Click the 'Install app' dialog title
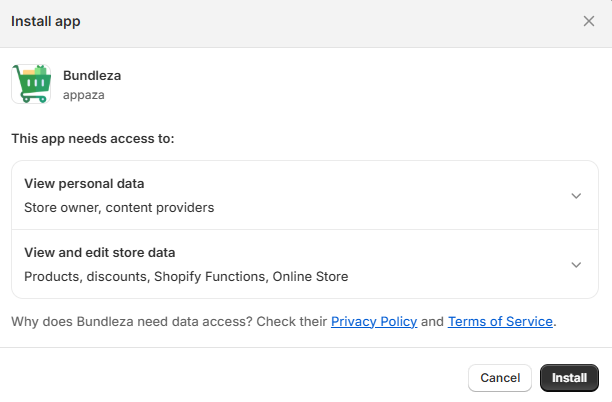 [46, 21]
